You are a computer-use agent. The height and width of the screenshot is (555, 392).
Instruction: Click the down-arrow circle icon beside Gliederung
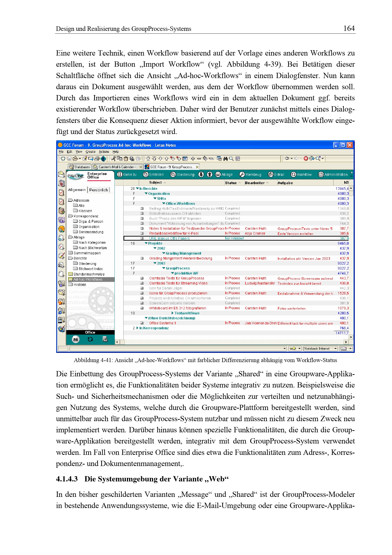coord(201,174)
